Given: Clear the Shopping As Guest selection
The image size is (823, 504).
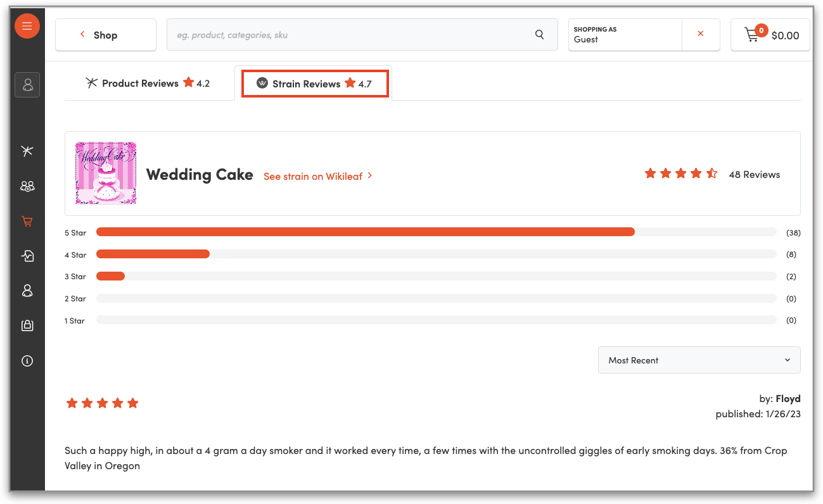Looking at the screenshot, I should (x=700, y=34).
